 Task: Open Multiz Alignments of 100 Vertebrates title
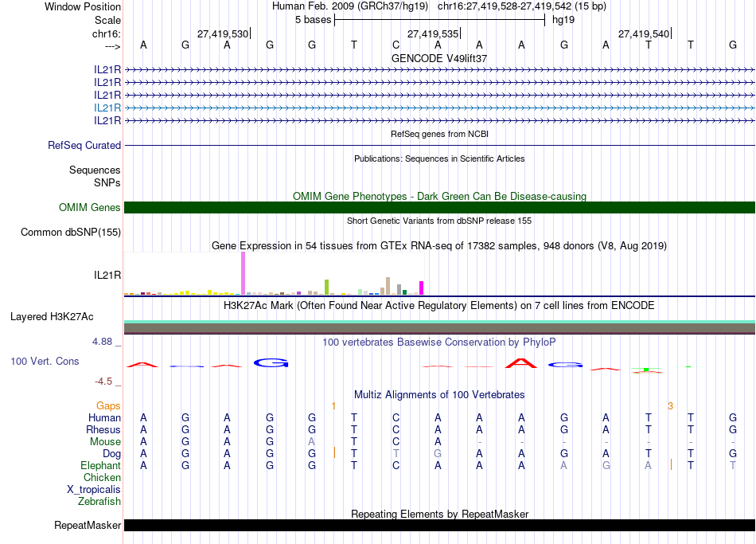(x=439, y=395)
